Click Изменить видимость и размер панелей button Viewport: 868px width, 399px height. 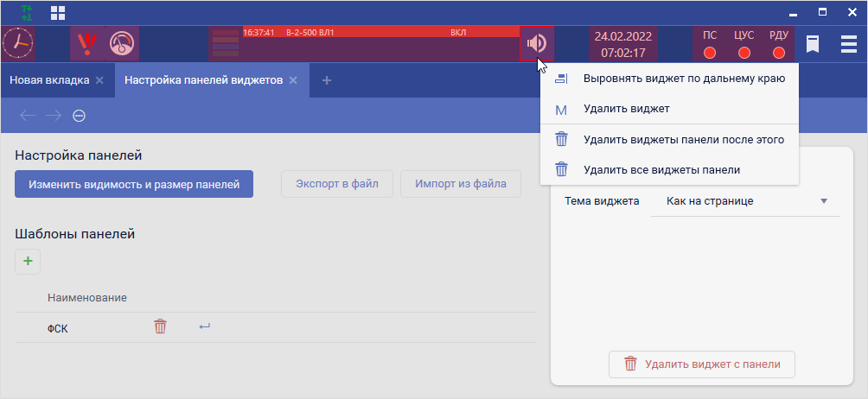click(x=134, y=184)
